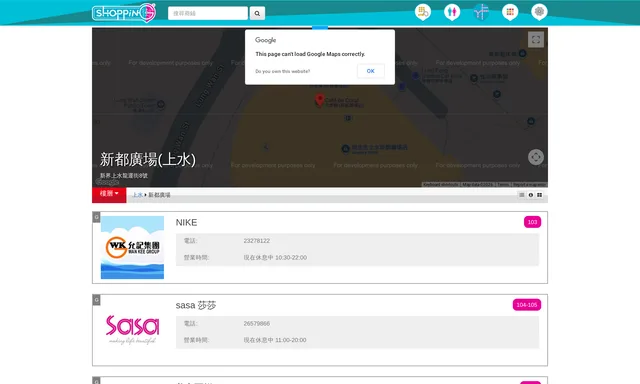640x384 pixels.
Task: Click the G floor tag on NIKE card
Action: 96,217
